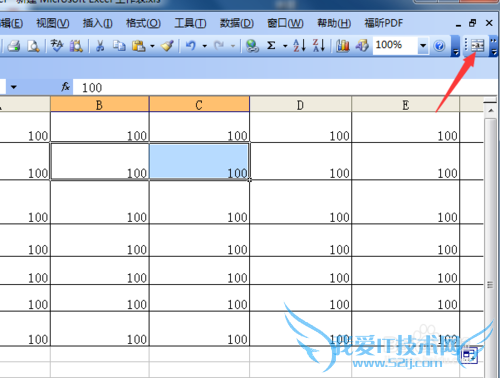This screenshot has height=378, width=500.
Task: Expand the Redo history dropdown arrow
Action: (x=233, y=46)
